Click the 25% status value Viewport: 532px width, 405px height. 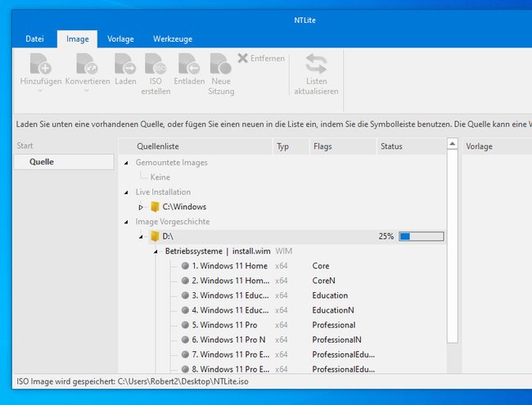386,236
